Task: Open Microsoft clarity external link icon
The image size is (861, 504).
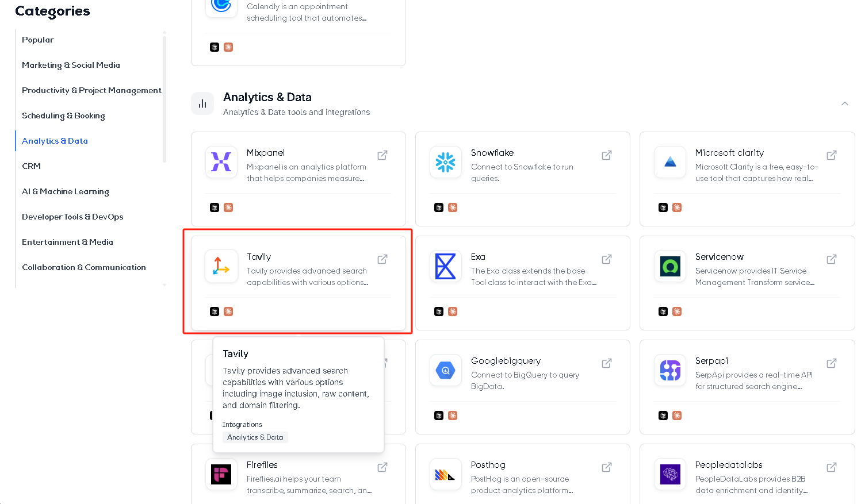Action: pyautogui.click(x=832, y=155)
